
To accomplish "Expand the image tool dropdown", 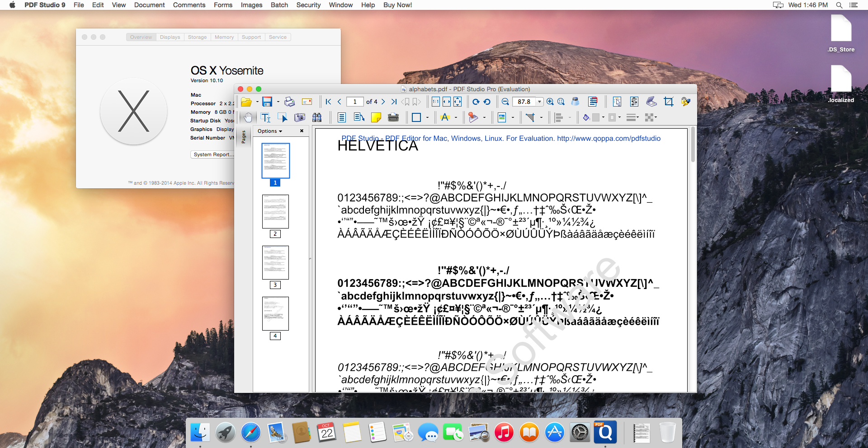I will (513, 118).
